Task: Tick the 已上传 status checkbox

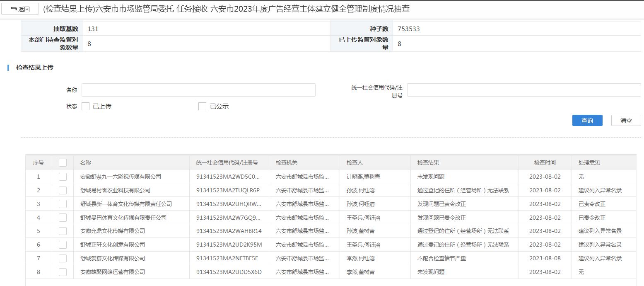Action: click(x=86, y=107)
